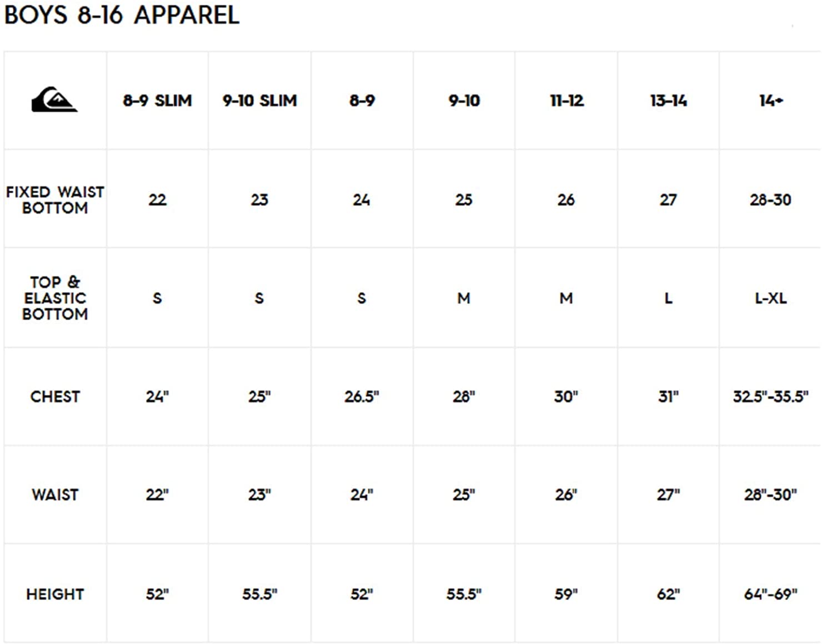Screen dimensions: 822x644
Task: Click the TOP & ELASTIC BOTTOM label
Action: [55, 298]
